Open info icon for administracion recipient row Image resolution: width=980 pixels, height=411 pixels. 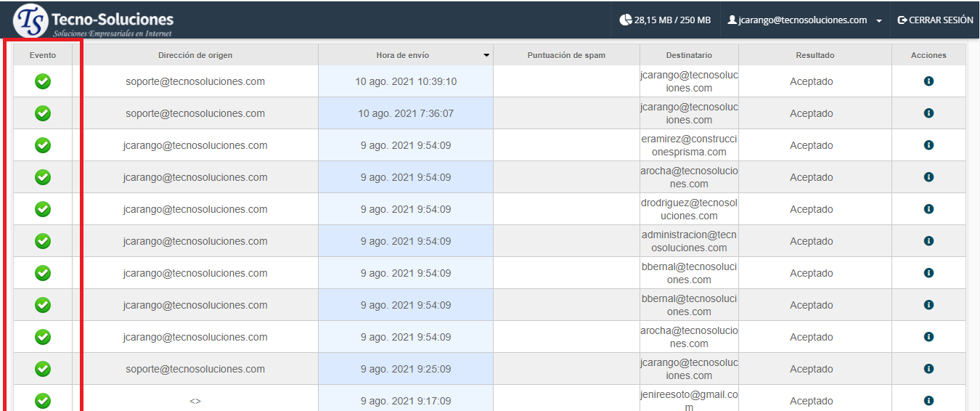928,241
